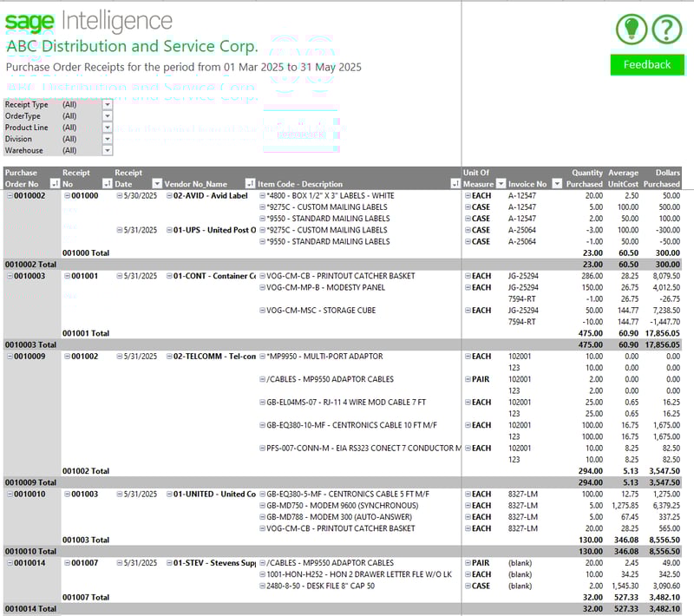Collapse purchase order 0010002 group
Image resolution: width=694 pixels, height=616 pixels.
click(x=10, y=196)
